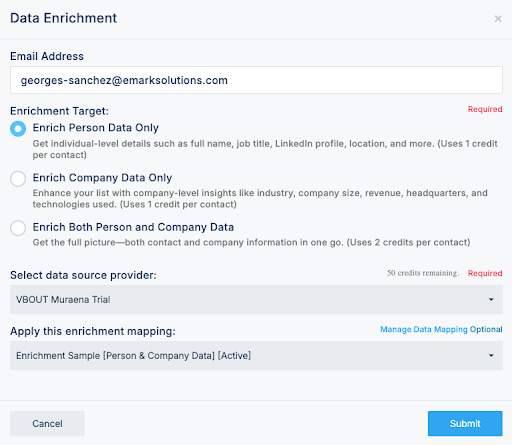Submit the enrichment request
The image size is (512, 445).
click(465, 423)
